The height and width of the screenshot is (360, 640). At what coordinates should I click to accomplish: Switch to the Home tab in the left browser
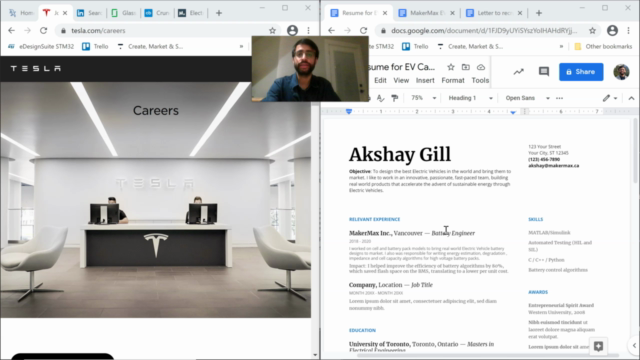[x=21, y=13]
